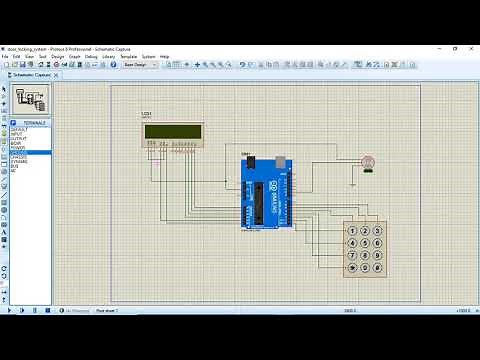
Task: Select POWER in the Terminals list
Action: tap(17, 148)
